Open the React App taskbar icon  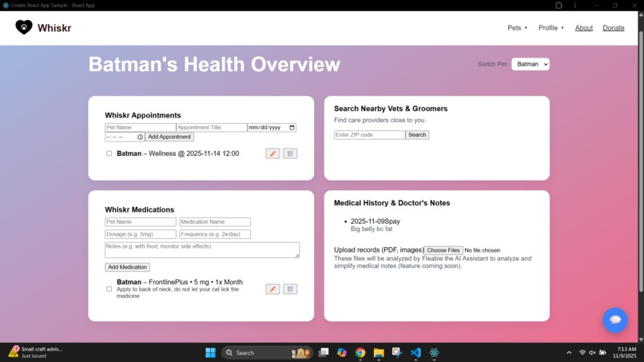point(434,352)
